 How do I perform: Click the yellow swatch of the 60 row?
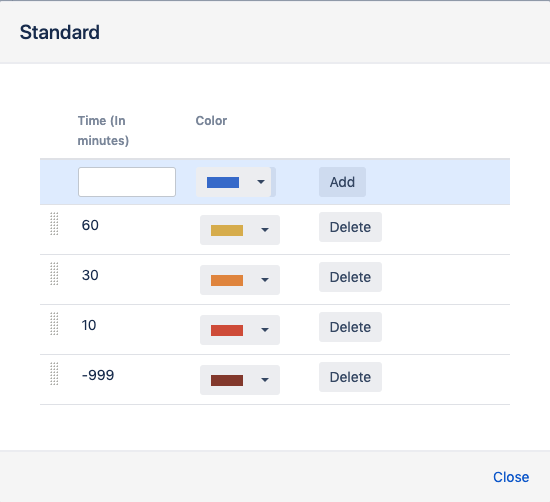coord(227,230)
